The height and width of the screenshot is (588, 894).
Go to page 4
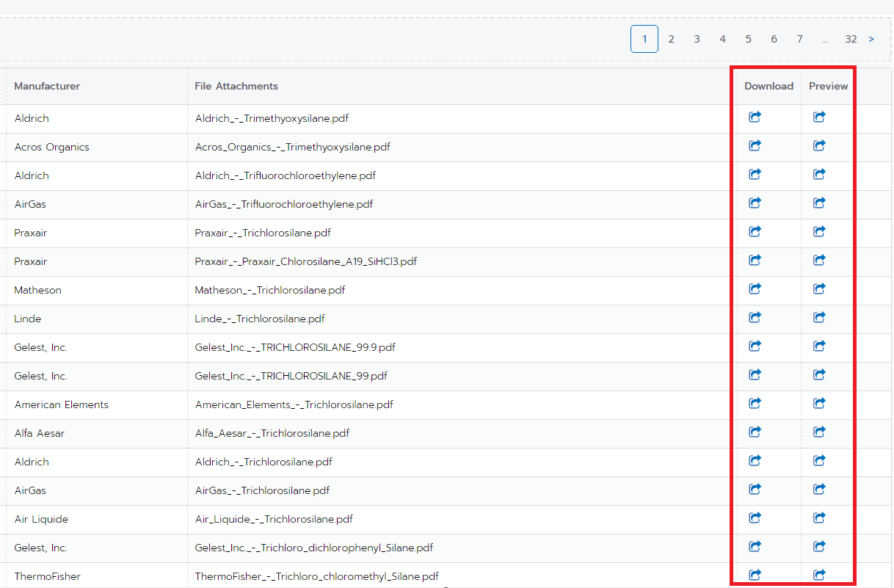722,39
